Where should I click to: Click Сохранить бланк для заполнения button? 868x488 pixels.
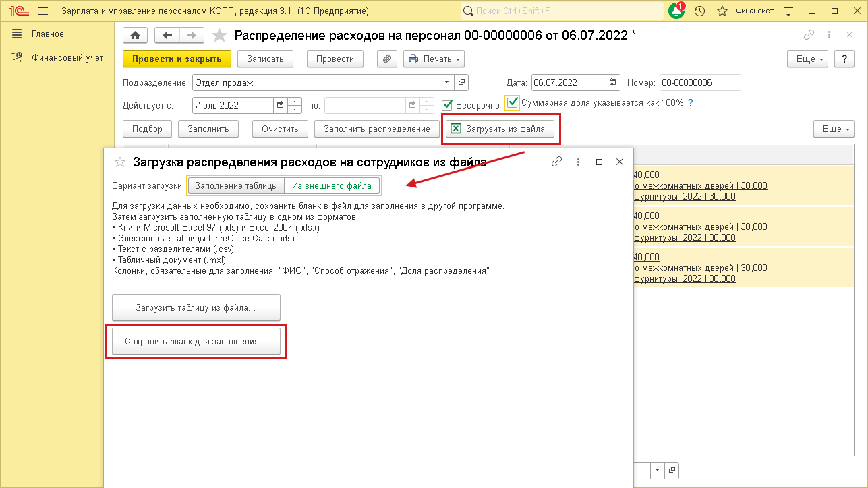[x=196, y=342]
